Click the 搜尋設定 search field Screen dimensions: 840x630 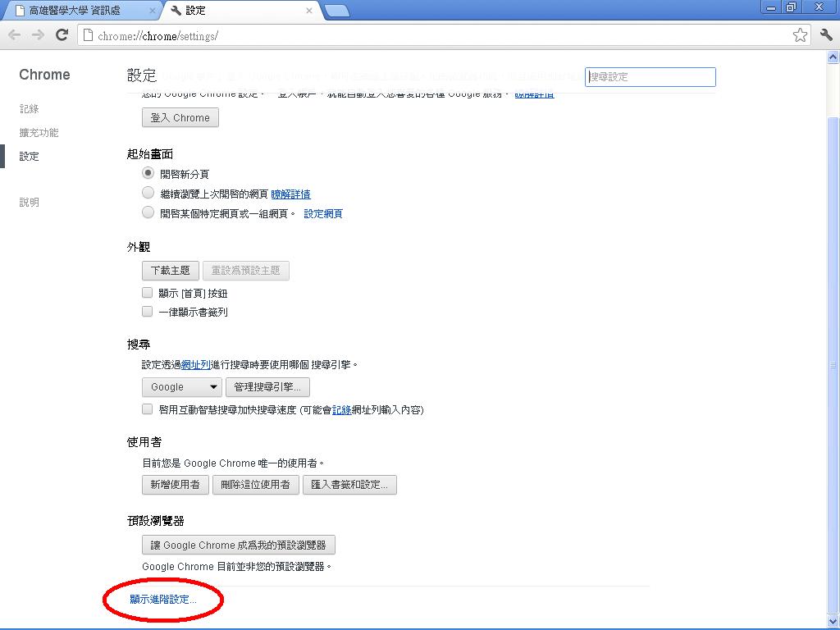[x=651, y=77]
